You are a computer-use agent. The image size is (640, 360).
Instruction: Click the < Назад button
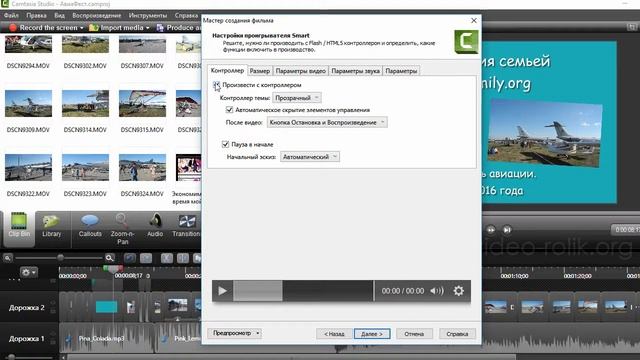tap(334, 334)
